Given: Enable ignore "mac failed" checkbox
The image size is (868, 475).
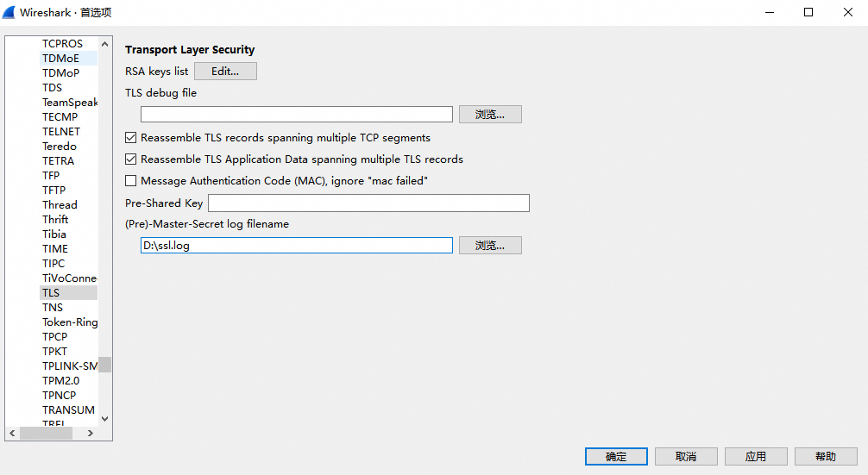Looking at the screenshot, I should [x=130, y=181].
